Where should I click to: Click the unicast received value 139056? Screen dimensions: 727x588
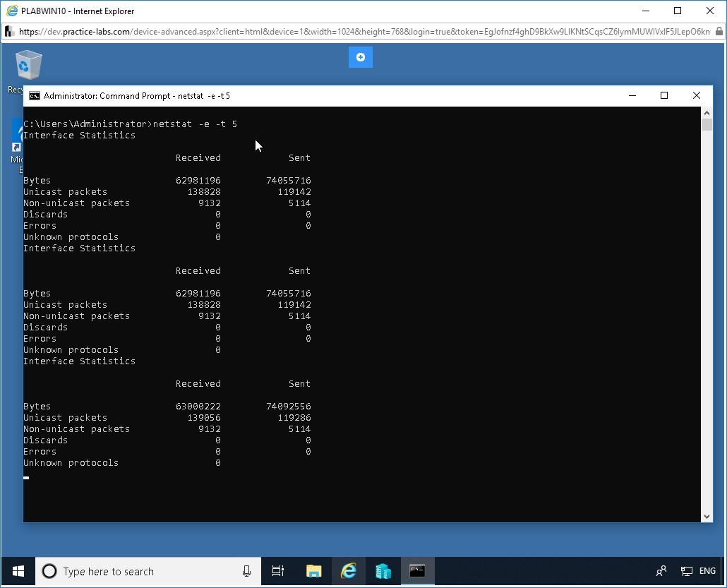click(204, 417)
